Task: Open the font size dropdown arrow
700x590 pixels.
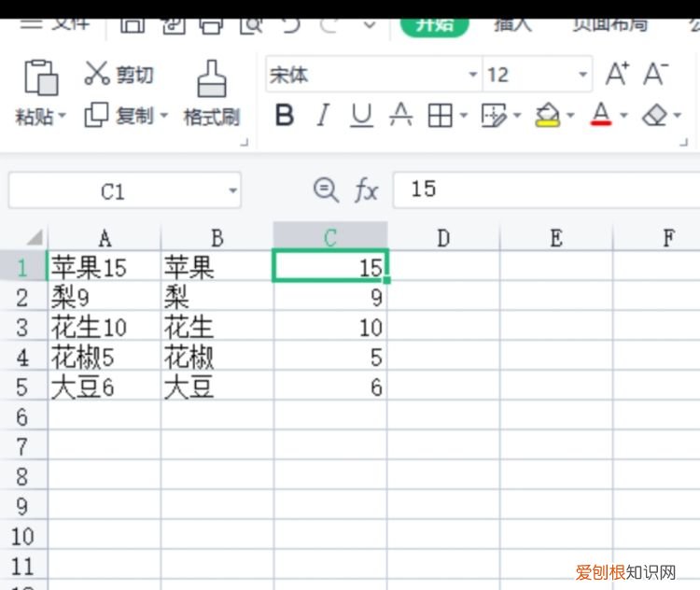Action: 582,74
